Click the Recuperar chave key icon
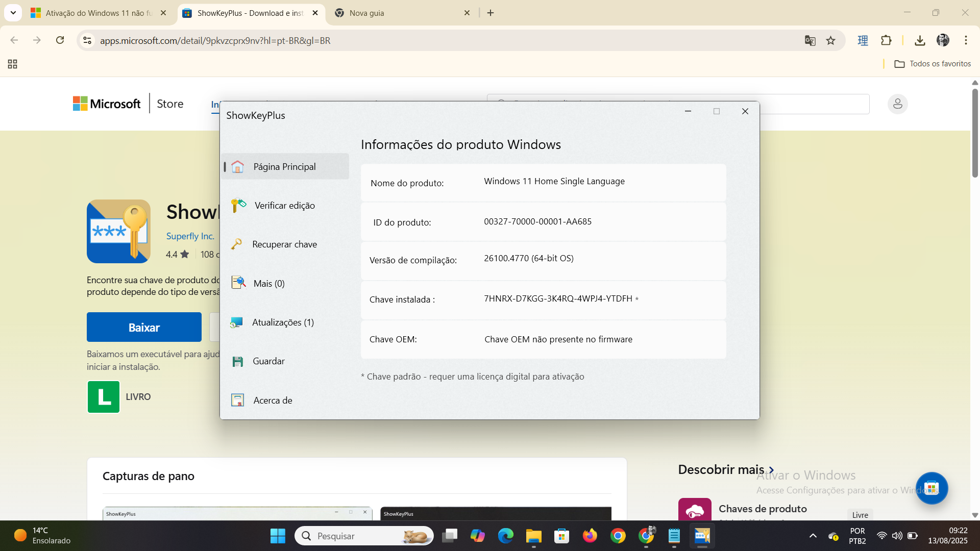 click(x=236, y=244)
